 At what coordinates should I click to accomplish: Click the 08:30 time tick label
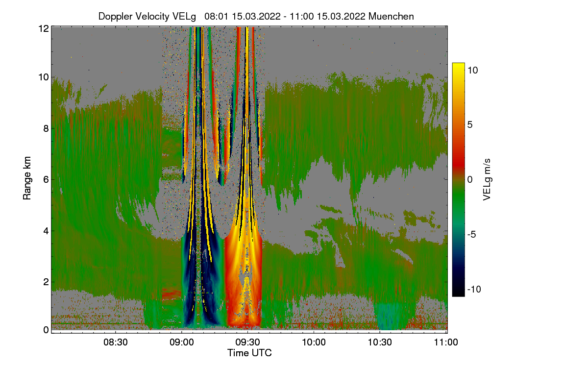tap(116, 343)
